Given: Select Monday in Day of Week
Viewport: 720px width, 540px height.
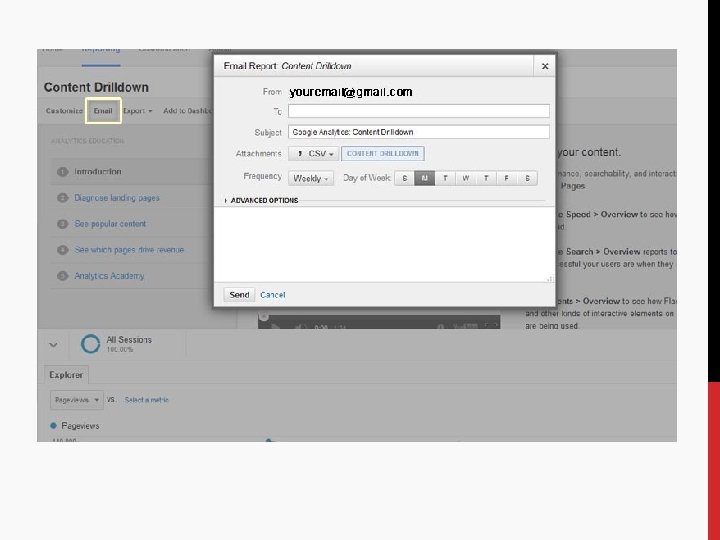Looking at the screenshot, I should [424, 178].
